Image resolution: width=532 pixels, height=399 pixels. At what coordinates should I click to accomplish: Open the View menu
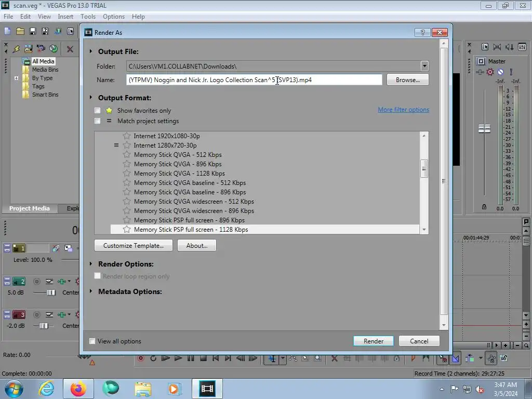44,17
